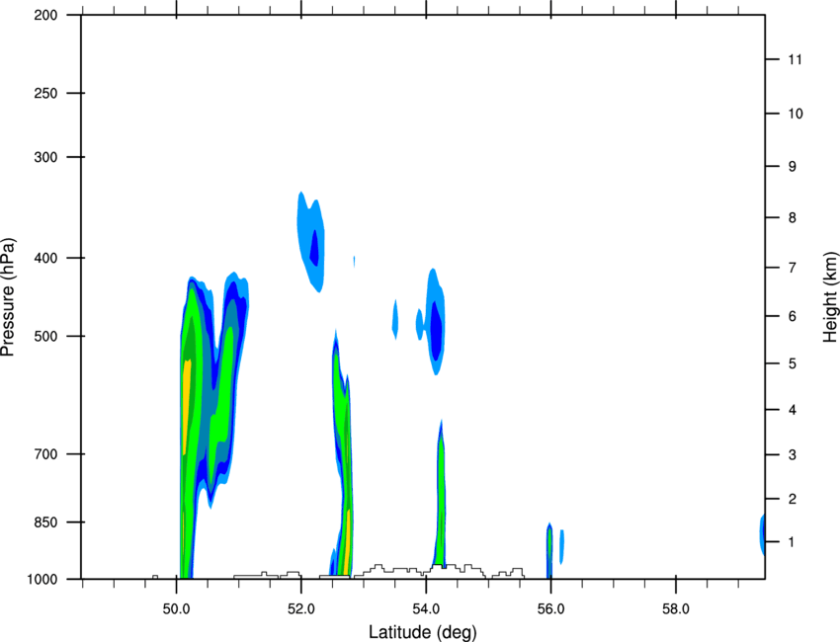Click the light blue blob near 350 hPa
Viewport: 840px width, 642px height.
point(311,241)
